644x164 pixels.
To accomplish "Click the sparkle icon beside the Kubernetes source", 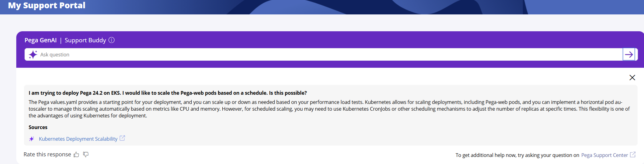I will [x=32, y=139].
